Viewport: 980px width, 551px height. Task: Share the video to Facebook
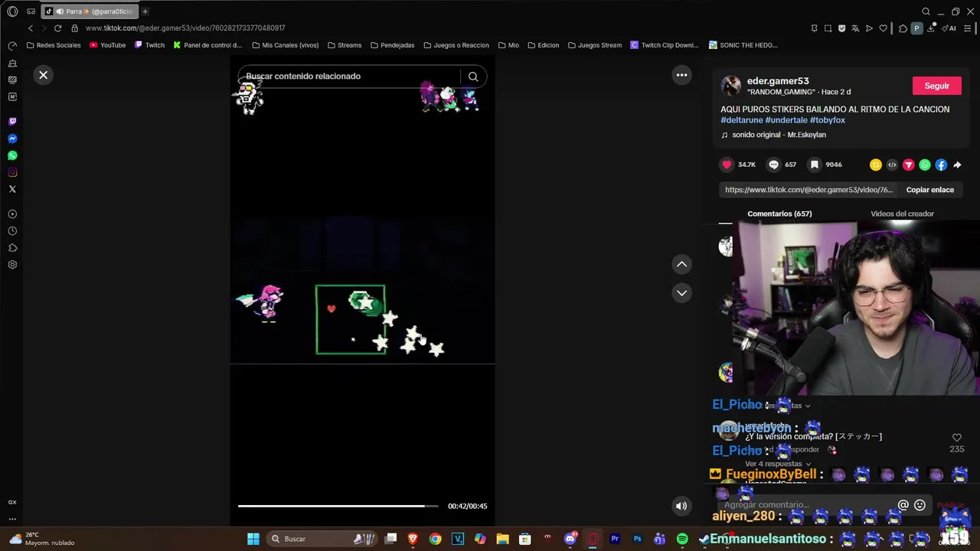click(x=941, y=165)
